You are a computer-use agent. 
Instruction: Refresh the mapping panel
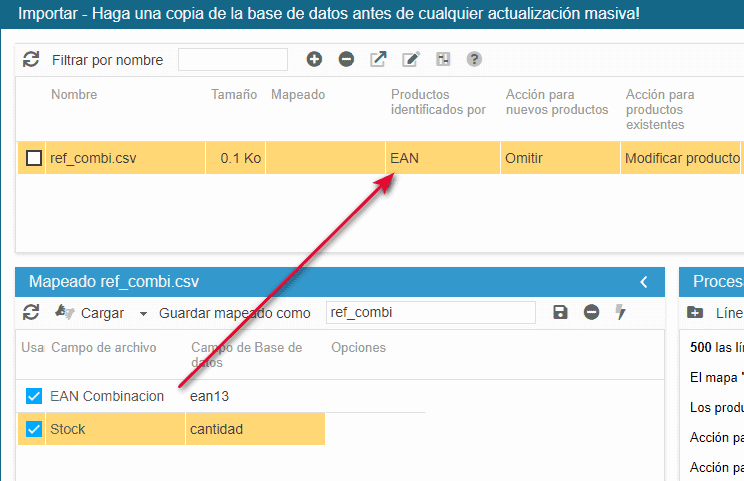click(31, 313)
